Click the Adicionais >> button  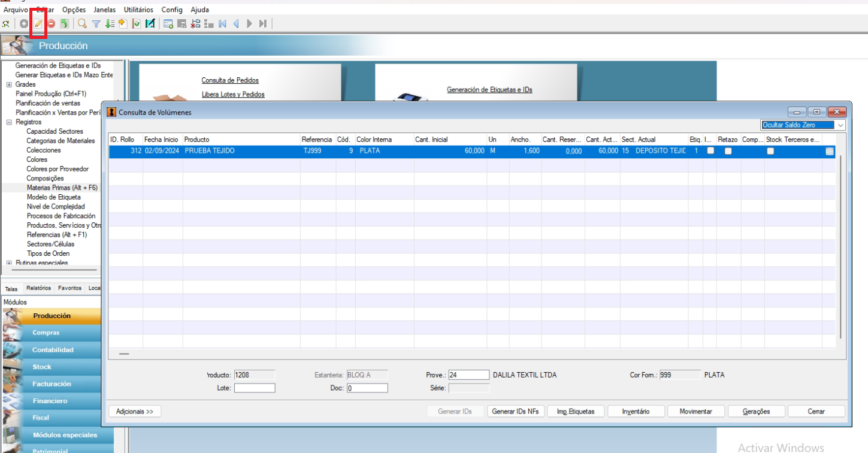pos(135,412)
